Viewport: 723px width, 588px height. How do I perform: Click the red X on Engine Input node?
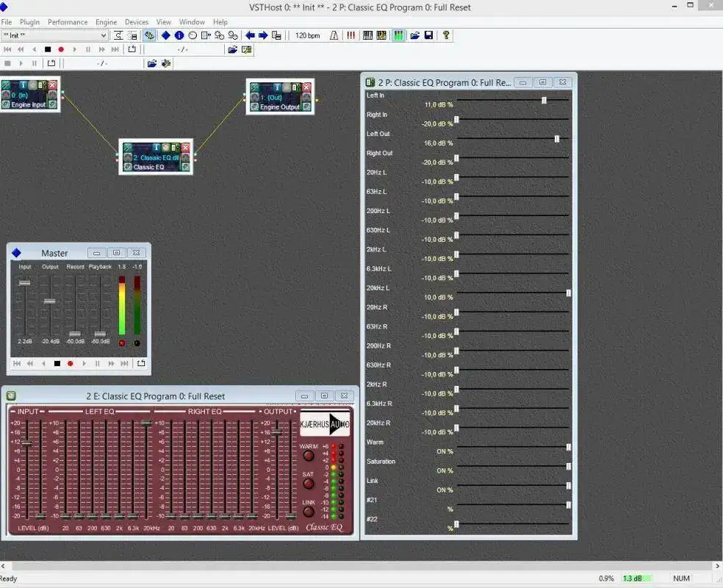pyautogui.click(x=52, y=85)
